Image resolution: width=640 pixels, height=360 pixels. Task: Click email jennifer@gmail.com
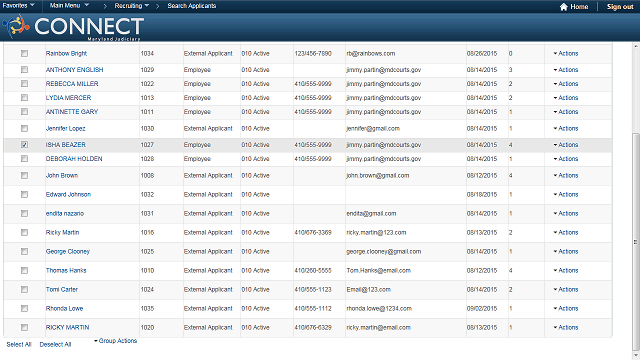pyautogui.click(x=373, y=129)
